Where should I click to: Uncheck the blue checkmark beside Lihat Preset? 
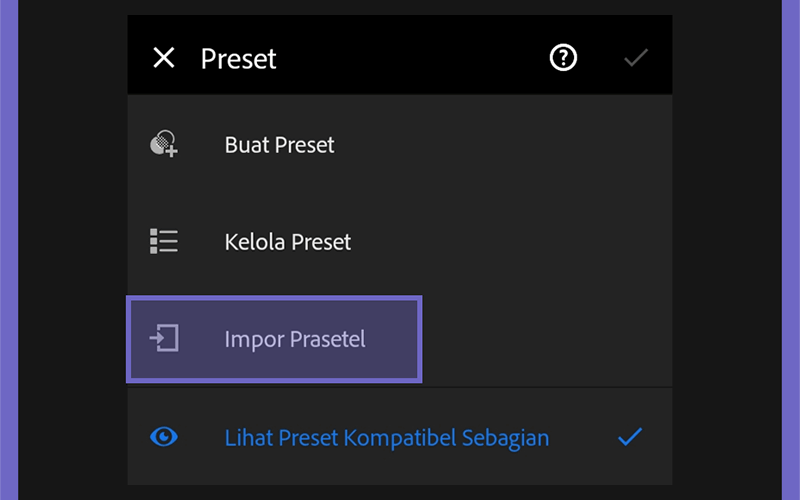point(630,437)
